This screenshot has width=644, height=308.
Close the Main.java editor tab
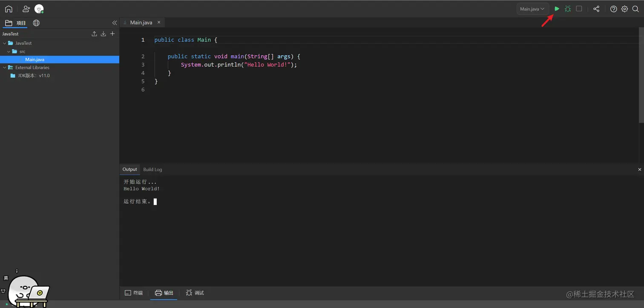point(159,22)
